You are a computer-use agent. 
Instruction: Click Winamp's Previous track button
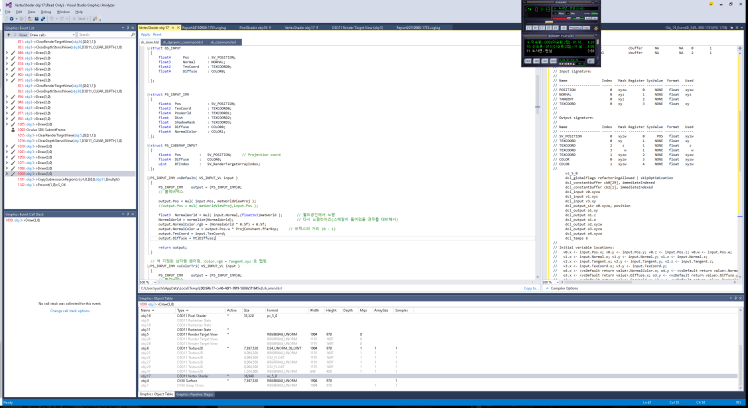529,28
